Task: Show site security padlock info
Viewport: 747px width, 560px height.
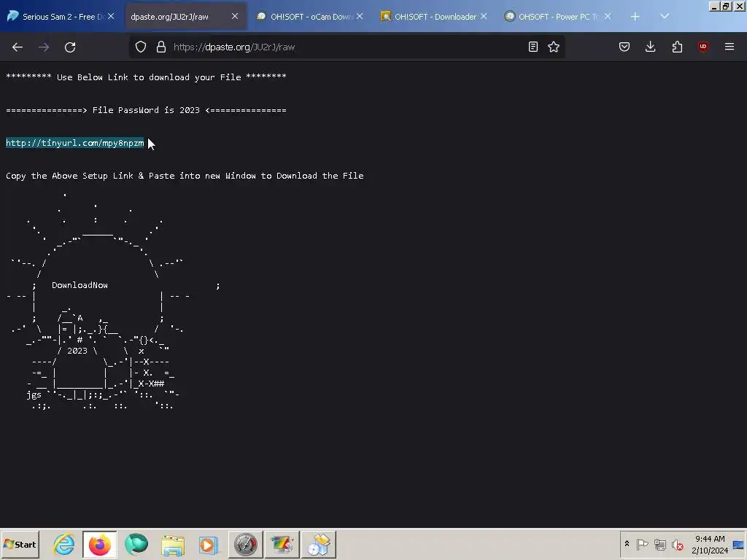Action: click(161, 47)
